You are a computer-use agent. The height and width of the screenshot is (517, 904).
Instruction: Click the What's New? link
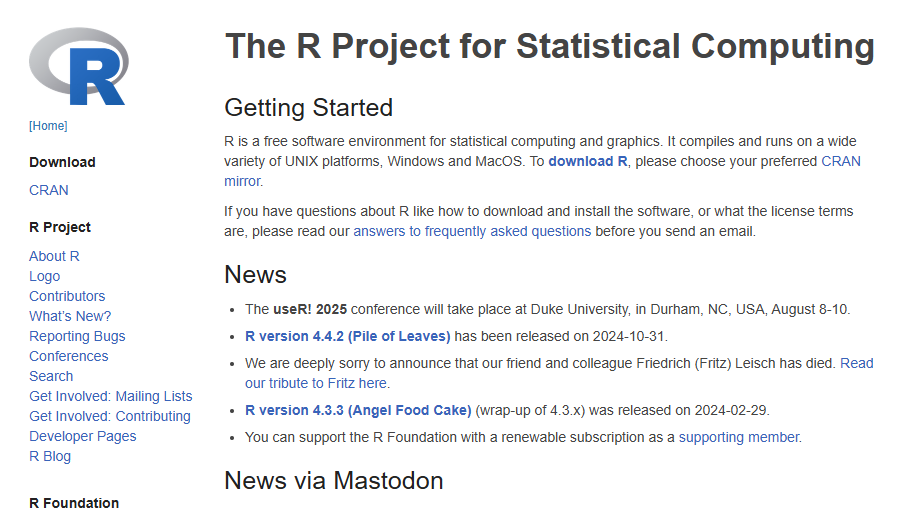click(70, 316)
